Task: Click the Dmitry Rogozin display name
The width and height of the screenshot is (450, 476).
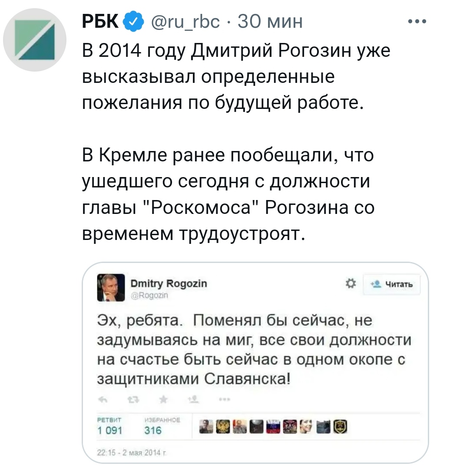Action: [x=169, y=284]
